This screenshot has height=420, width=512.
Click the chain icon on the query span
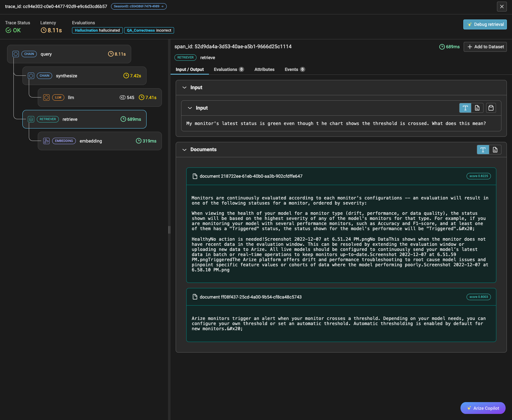[16, 54]
